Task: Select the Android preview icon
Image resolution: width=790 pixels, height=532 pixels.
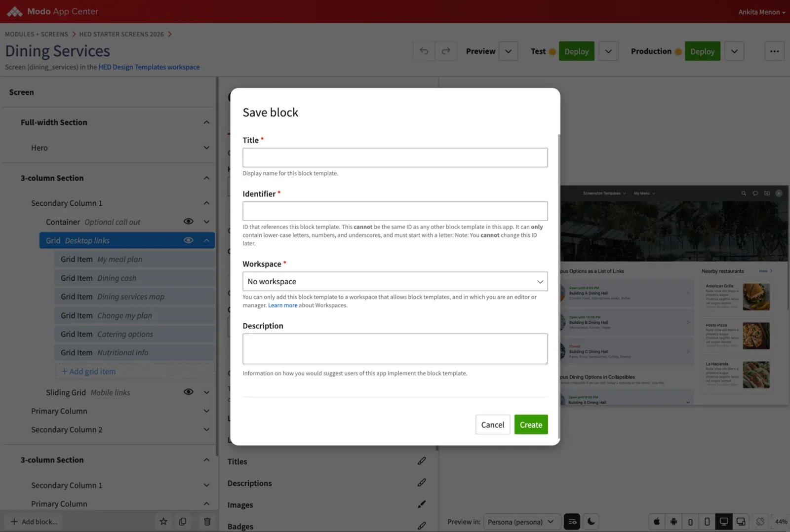Action: [x=673, y=522]
